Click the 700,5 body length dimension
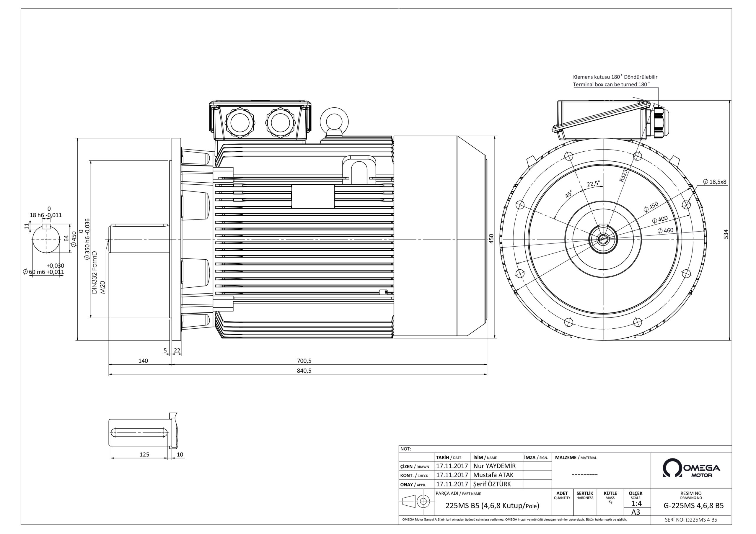This screenshot has width=756, height=534. coord(304,361)
